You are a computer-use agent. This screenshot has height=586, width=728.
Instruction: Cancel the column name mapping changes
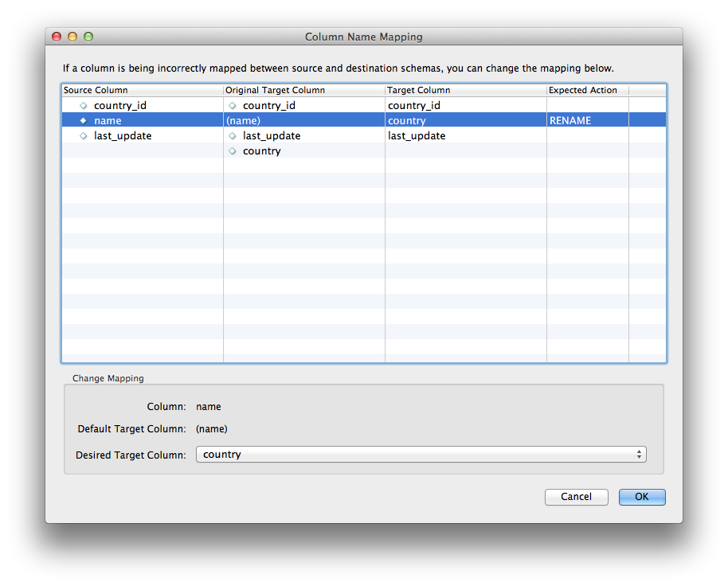click(576, 497)
